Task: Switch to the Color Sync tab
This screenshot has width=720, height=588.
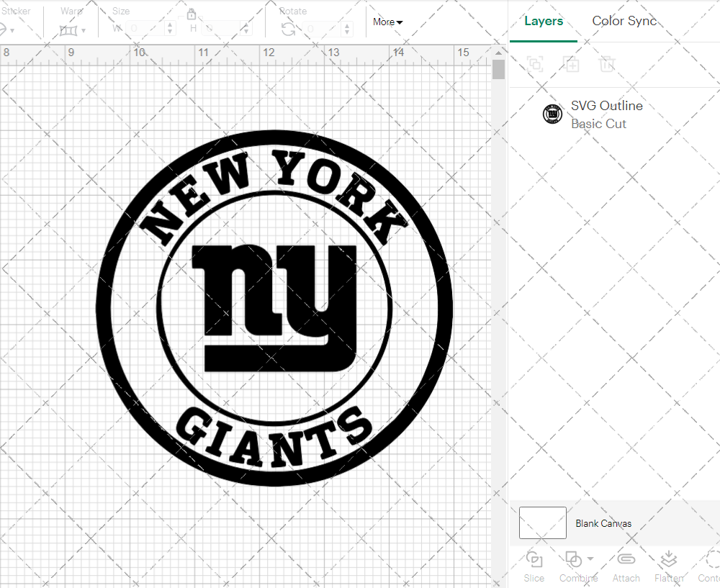Action: pos(624,21)
